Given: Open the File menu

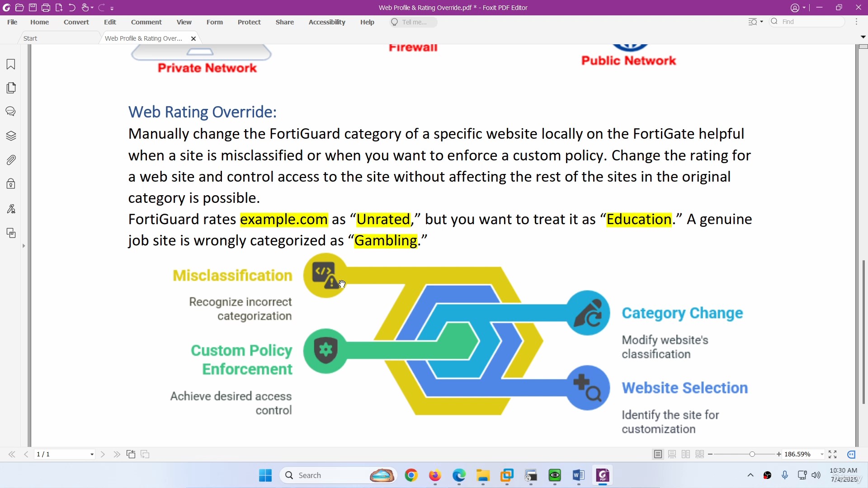Looking at the screenshot, I should point(12,22).
